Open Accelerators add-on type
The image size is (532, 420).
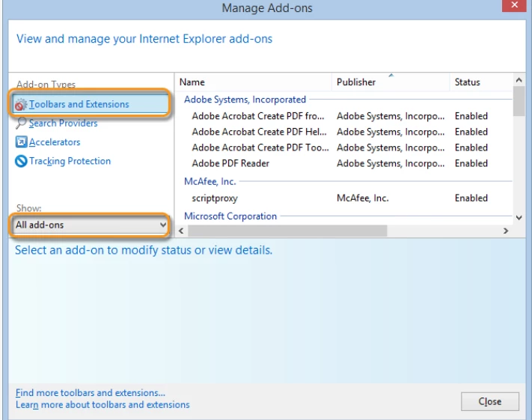coord(55,142)
